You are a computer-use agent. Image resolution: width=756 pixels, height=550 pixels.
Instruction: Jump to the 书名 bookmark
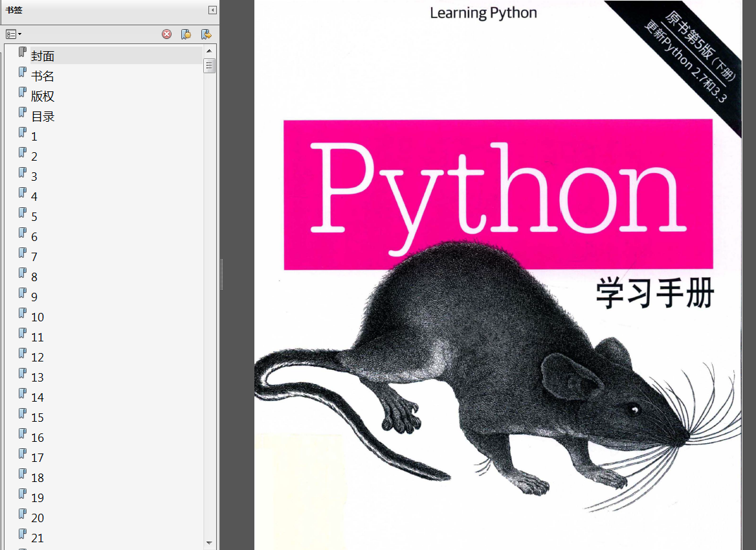tap(43, 76)
